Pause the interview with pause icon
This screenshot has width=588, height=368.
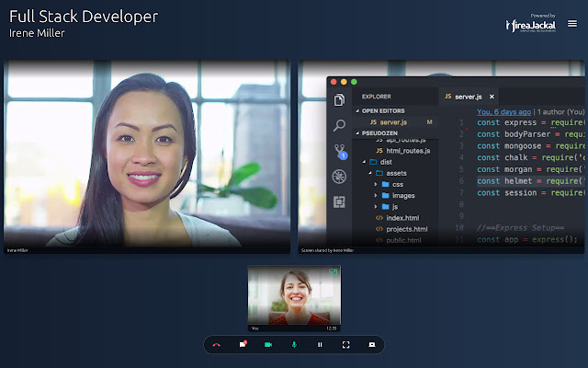(x=320, y=344)
